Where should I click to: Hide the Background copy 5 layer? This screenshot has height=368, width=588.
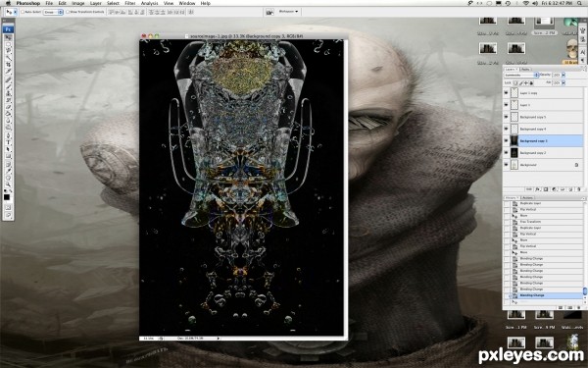coord(506,117)
